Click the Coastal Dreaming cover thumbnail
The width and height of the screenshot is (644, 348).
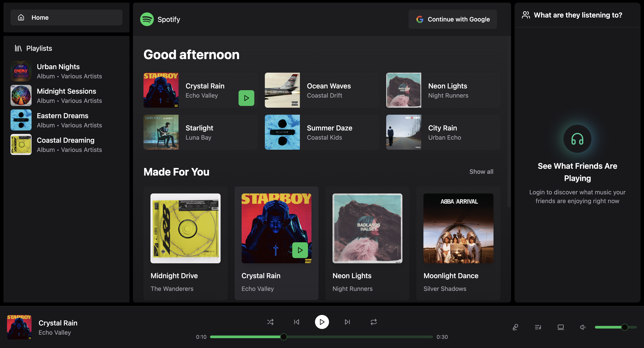[21, 144]
